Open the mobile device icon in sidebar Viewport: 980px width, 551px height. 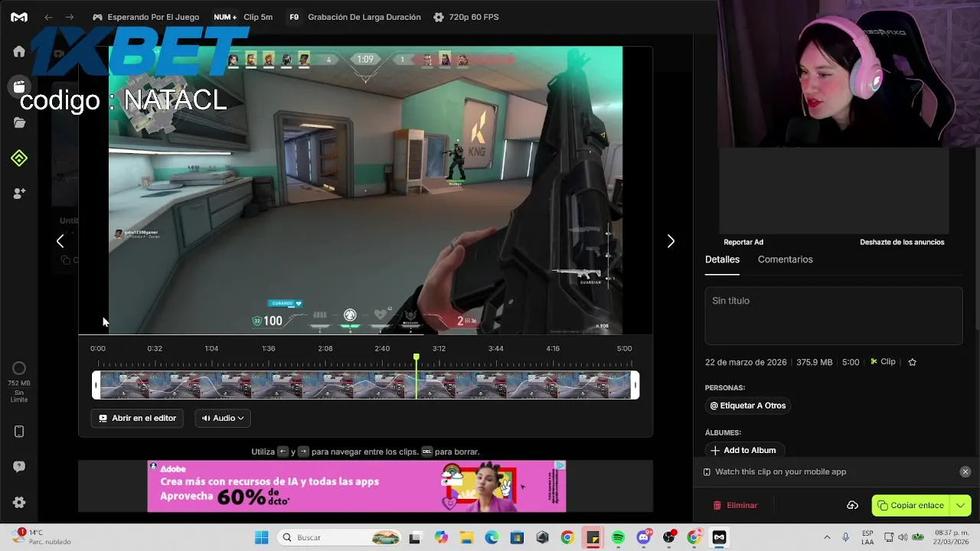(19, 432)
